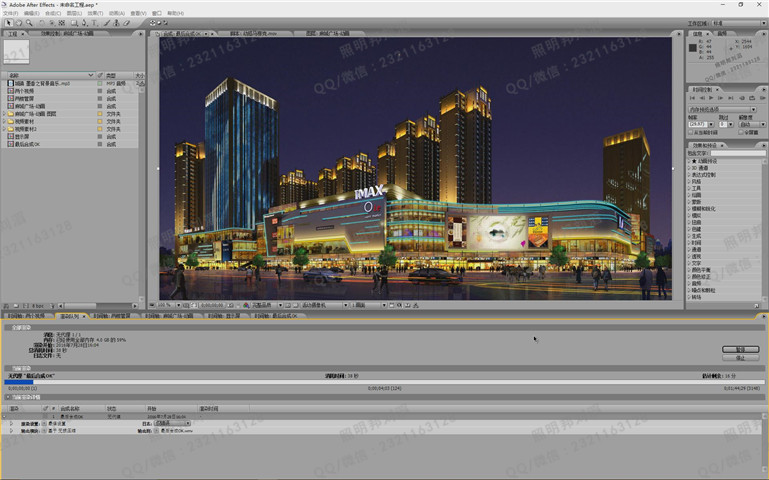The image size is (769, 480).
Task: Toggle audio in Time Controls
Action: (x=742, y=98)
